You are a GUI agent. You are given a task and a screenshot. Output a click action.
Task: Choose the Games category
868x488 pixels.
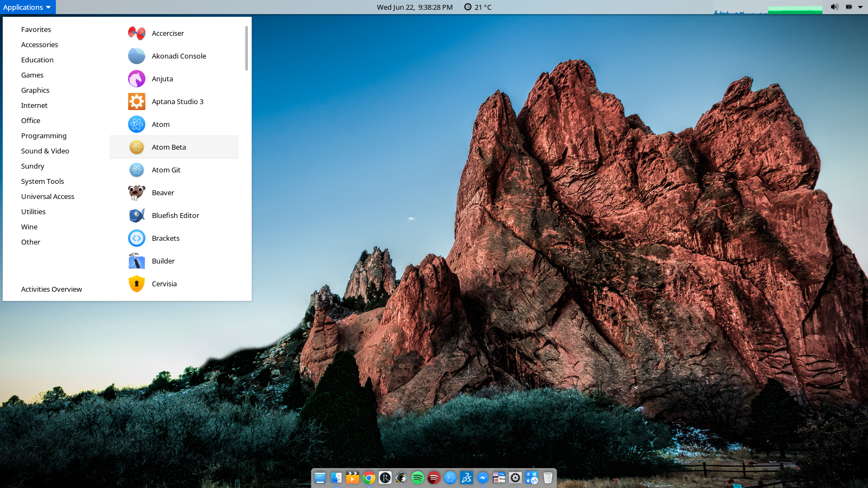(33, 75)
